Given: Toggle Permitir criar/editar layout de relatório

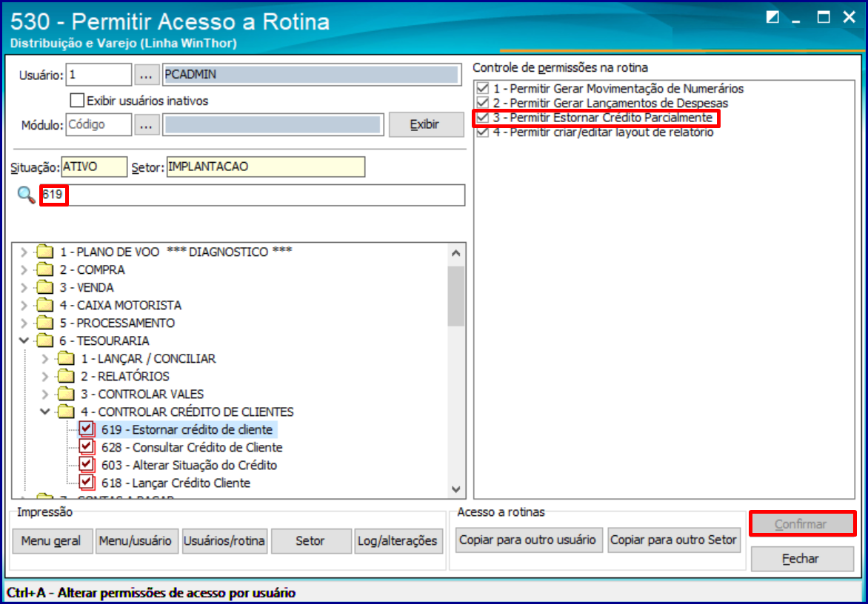Looking at the screenshot, I should [484, 132].
